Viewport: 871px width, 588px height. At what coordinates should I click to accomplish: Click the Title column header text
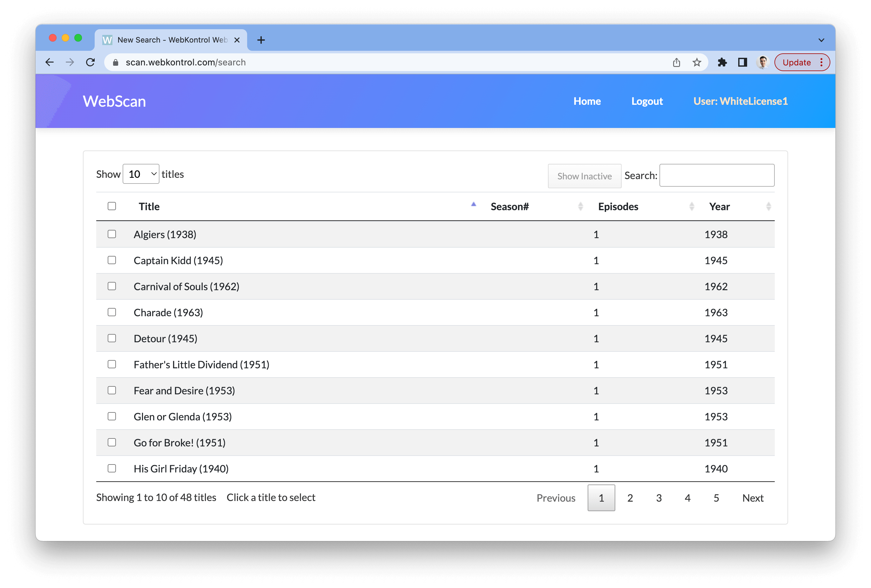(x=149, y=206)
